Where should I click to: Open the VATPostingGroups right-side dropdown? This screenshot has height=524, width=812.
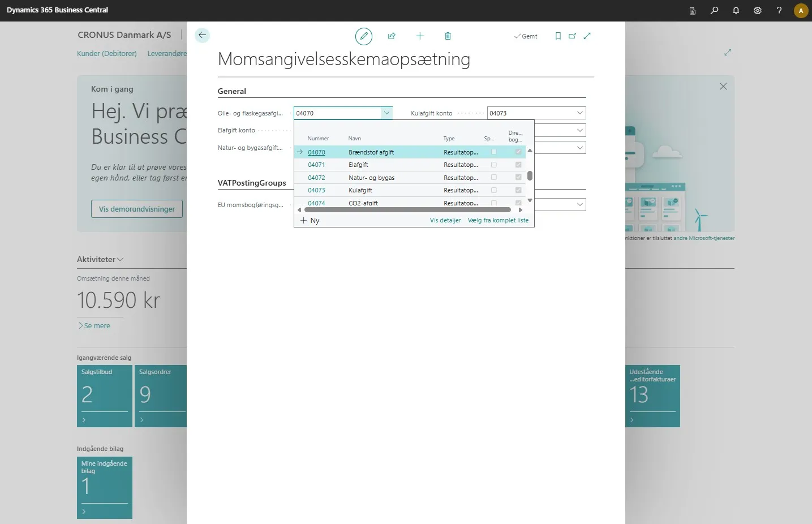[580, 204]
